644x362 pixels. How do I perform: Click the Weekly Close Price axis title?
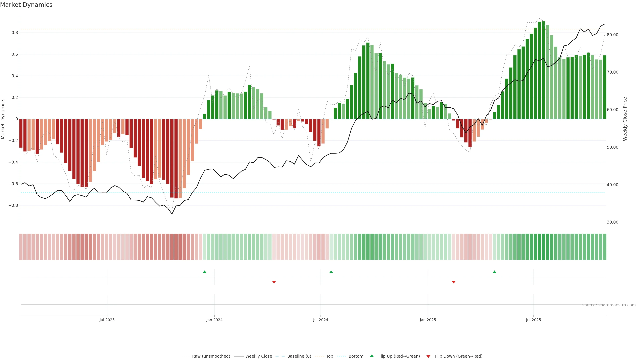pyautogui.click(x=625, y=119)
